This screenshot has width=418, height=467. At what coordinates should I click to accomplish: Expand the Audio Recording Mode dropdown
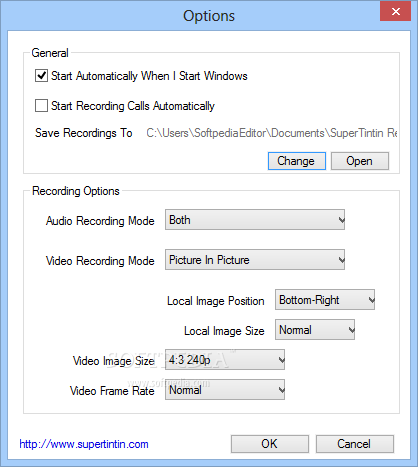pyautogui.click(x=255, y=220)
